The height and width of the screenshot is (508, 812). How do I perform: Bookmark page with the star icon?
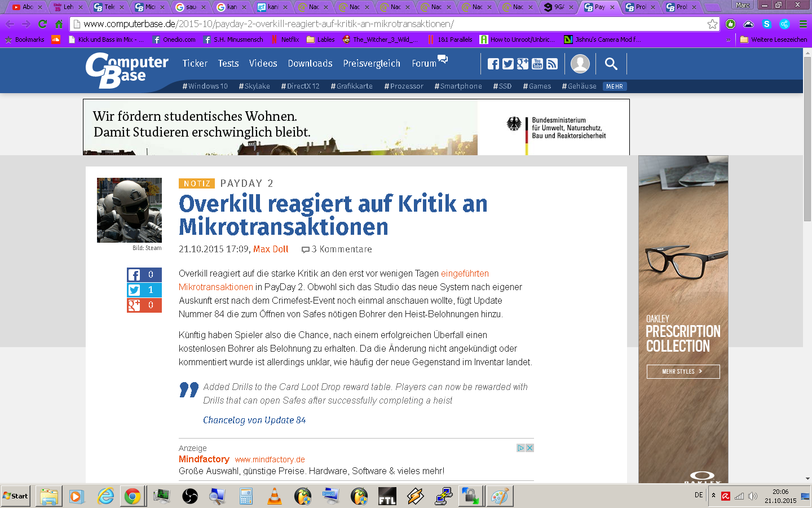click(712, 24)
